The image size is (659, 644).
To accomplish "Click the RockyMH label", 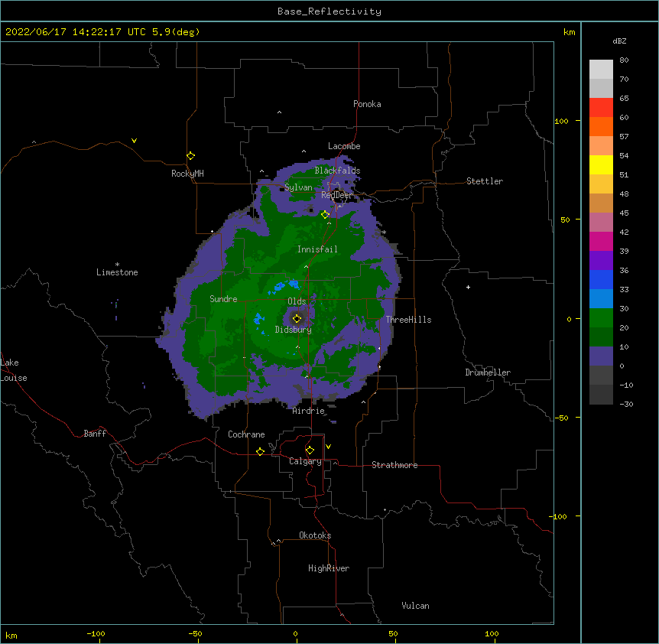I will [187, 174].
